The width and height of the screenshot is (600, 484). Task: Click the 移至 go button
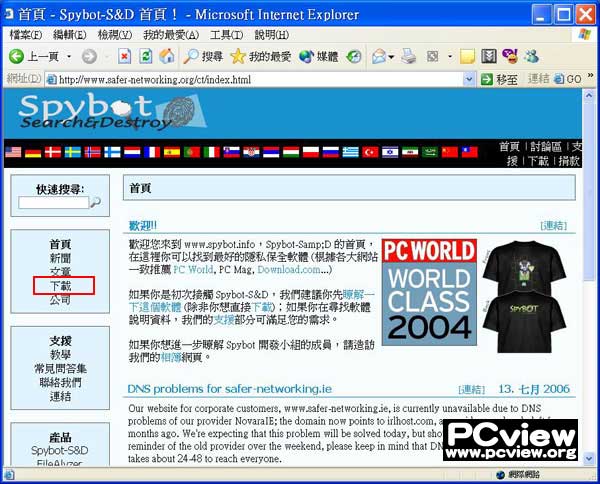[499, 79]
